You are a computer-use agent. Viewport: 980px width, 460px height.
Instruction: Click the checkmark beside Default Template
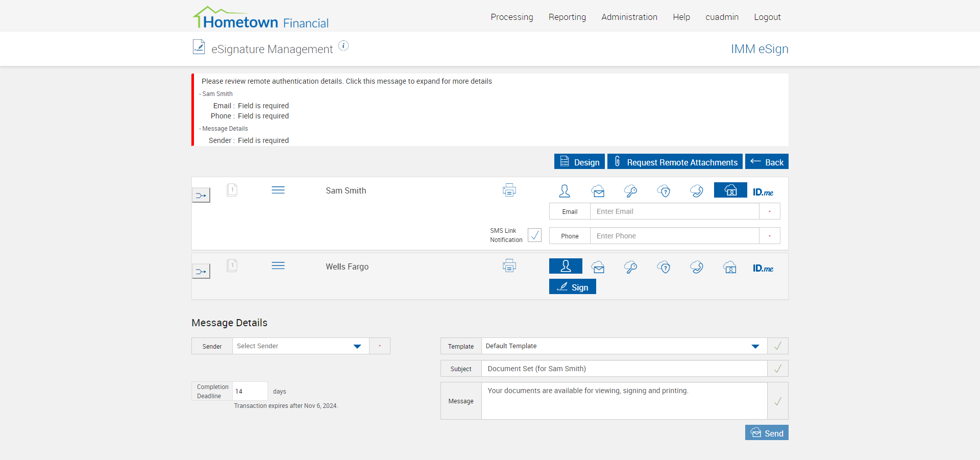click(x=777, y=346)
